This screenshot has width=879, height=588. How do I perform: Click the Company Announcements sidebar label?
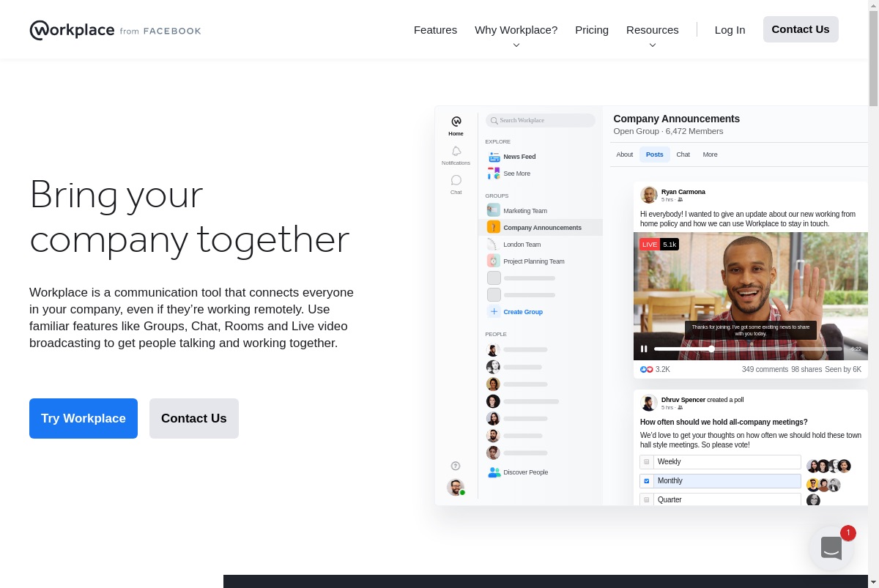coord(542,228)
